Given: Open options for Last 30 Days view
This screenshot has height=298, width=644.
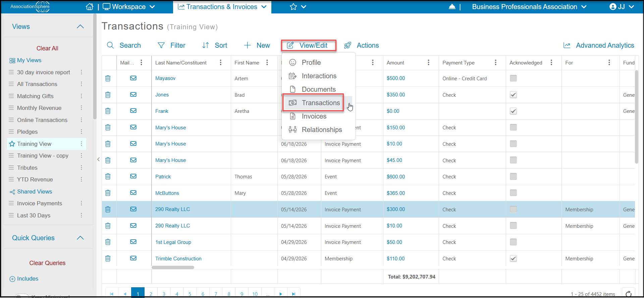Looking at the screenshot, I should [x=82, y=215].
